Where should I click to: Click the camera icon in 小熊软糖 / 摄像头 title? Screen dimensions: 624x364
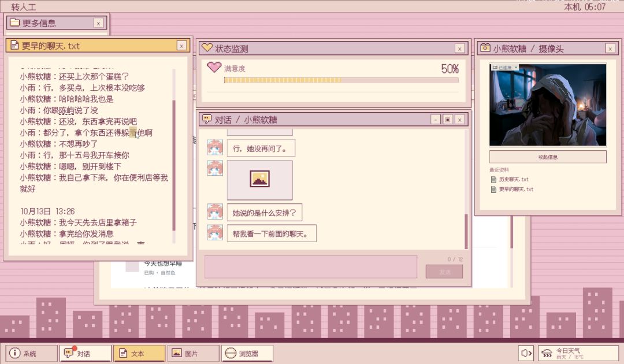click(x=485, y=48)
